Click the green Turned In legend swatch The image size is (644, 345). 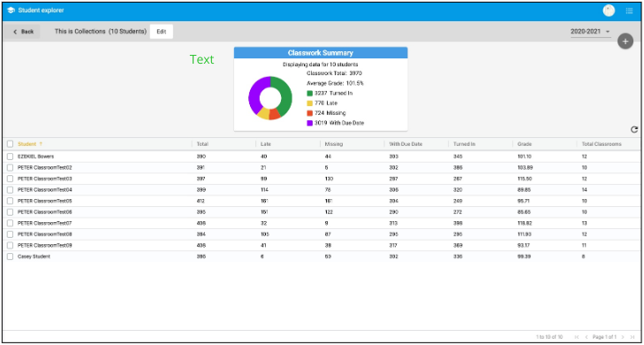310,94
